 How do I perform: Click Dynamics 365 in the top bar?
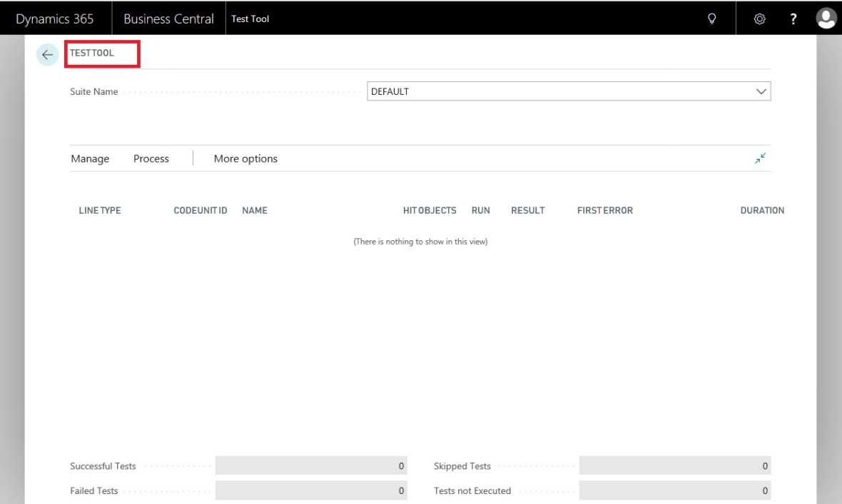coord(55,19)
